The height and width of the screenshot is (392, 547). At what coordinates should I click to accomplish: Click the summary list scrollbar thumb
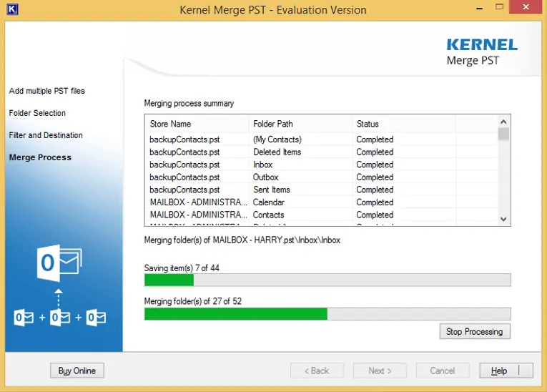[503, 134]
